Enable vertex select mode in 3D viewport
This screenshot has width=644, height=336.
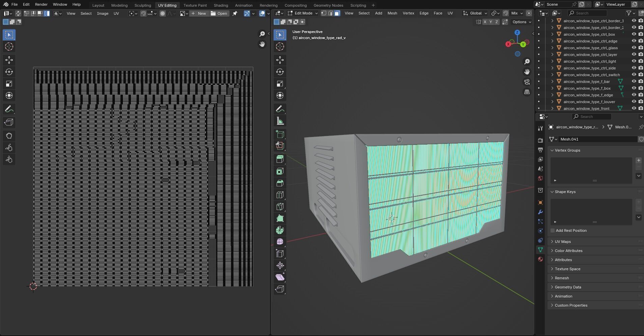tap(324, 13)
